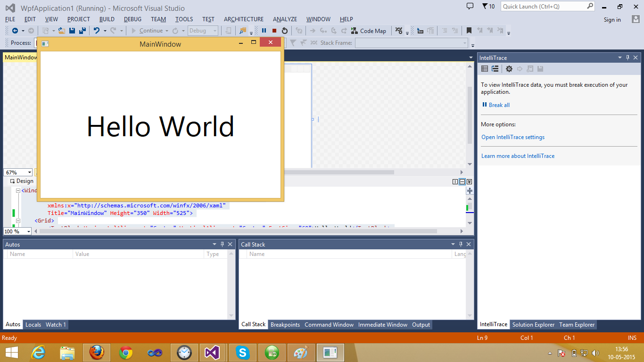Open Code Map from toolbar

pyautogui.click(x=368, y=31)
